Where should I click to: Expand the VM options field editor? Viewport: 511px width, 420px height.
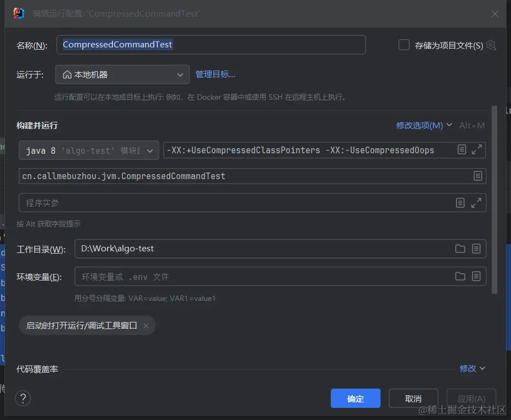click(476, 149)
